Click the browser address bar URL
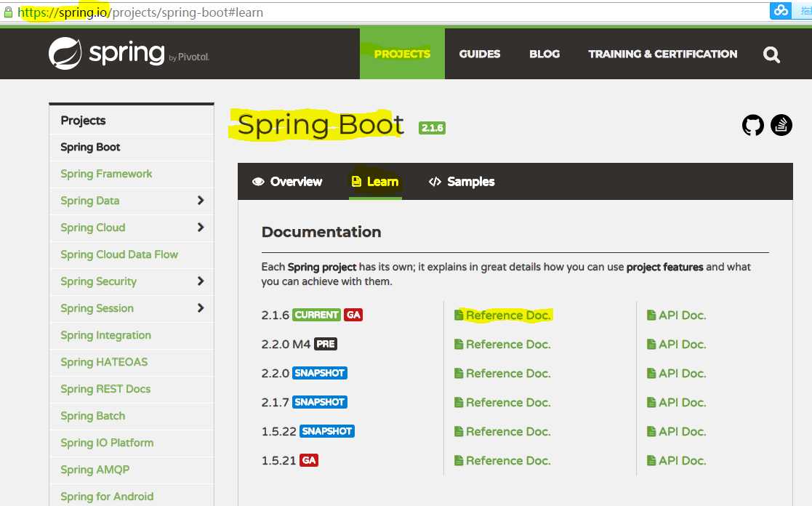 point(140,12)
